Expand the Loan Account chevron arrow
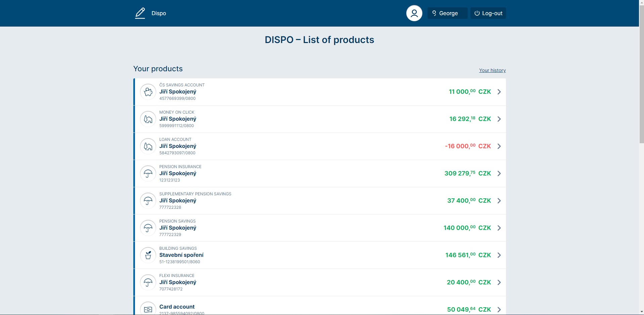The height and width of the screenshot is (315, 644). pos(499,146)
